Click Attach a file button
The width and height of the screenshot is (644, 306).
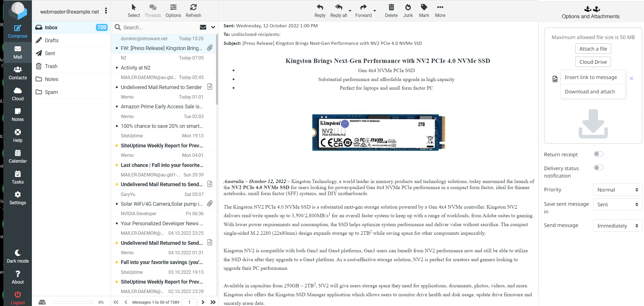pos(593,49)
